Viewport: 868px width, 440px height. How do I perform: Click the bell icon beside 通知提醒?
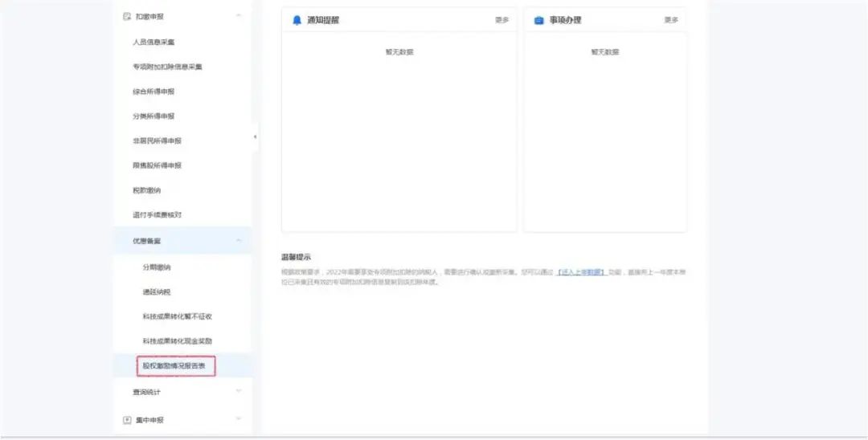(x=297, y=20)
